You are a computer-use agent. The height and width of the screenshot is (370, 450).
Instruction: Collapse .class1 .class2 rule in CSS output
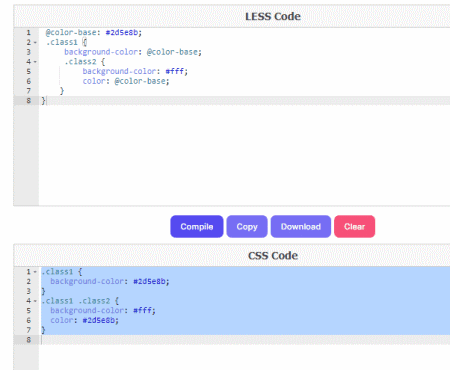[x=35, y=301]
